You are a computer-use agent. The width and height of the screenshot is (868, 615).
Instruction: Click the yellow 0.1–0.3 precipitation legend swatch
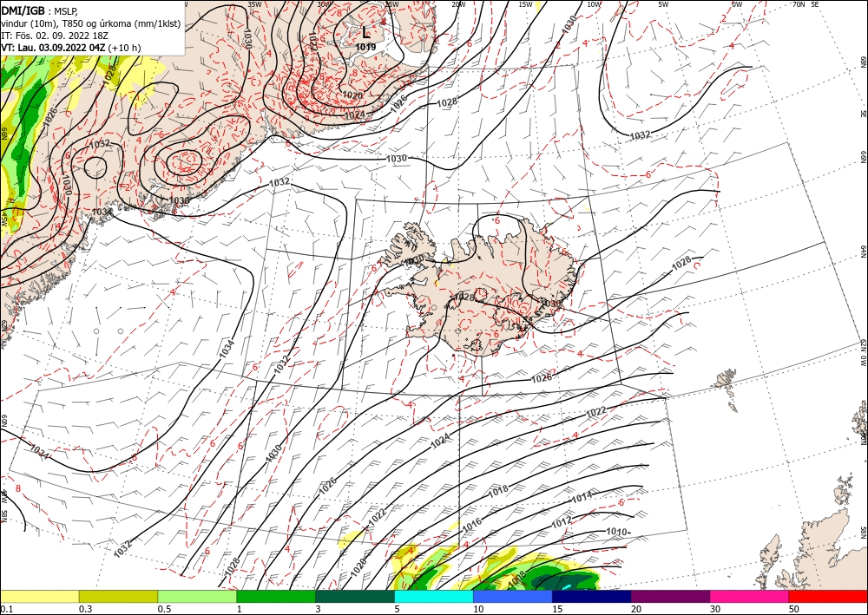point(39,597)
